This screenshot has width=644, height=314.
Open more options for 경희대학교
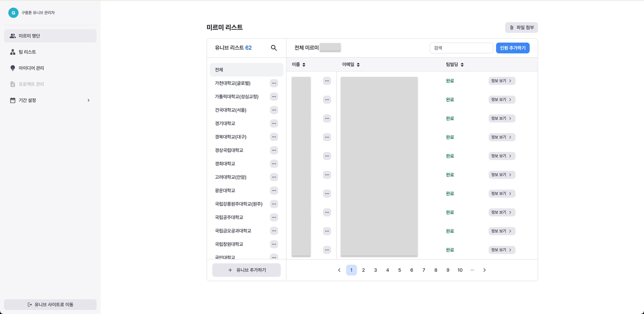point(274,164)
